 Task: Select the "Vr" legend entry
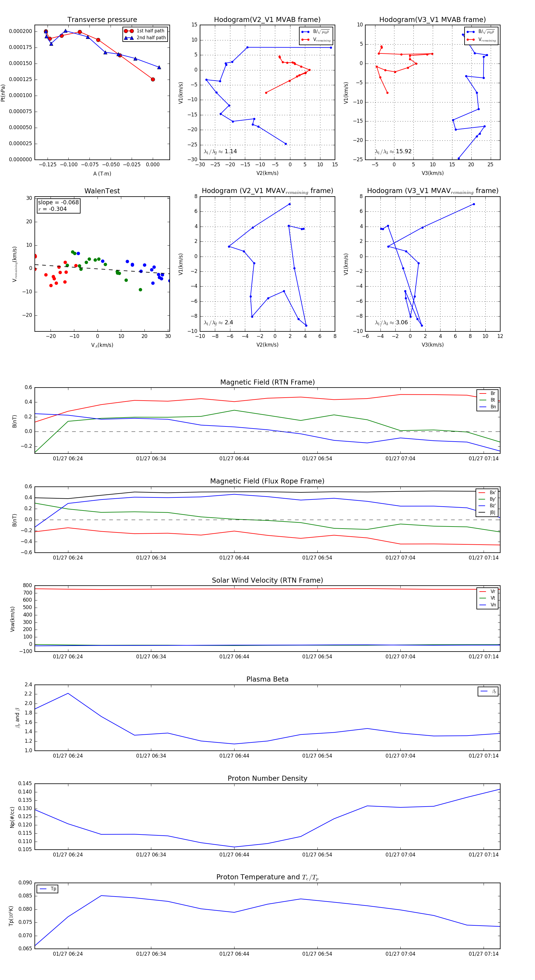tap(488, 591)
